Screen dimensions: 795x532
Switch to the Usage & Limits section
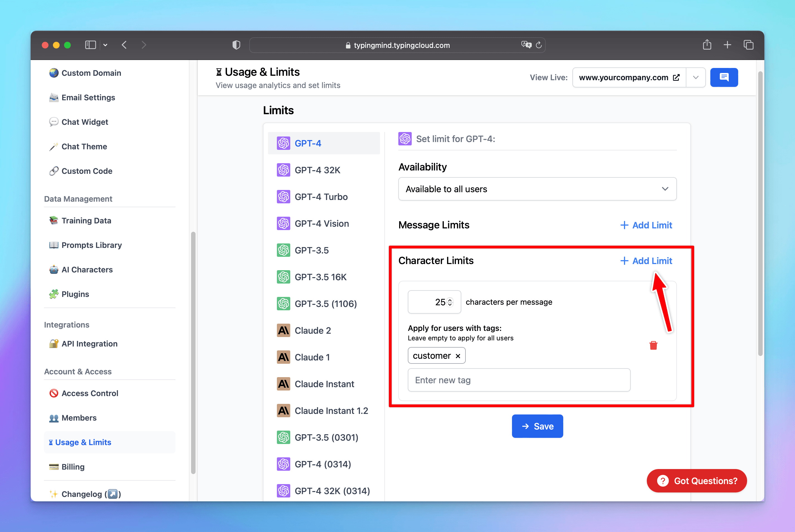pyautogui.click(x=83, y=442)
